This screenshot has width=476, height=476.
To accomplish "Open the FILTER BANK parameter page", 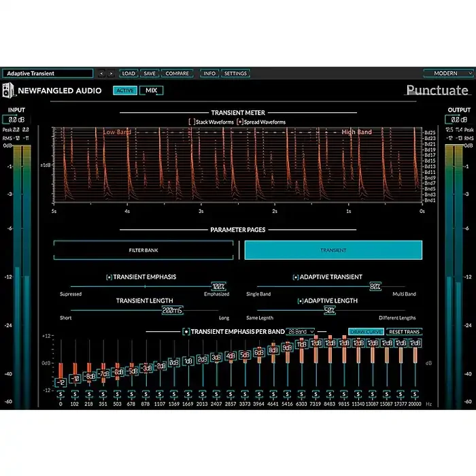I will [143, 250].
